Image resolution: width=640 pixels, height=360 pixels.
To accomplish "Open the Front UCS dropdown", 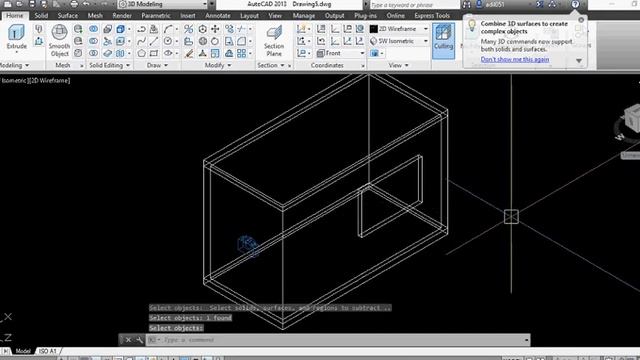I will [x=340, y=53].
